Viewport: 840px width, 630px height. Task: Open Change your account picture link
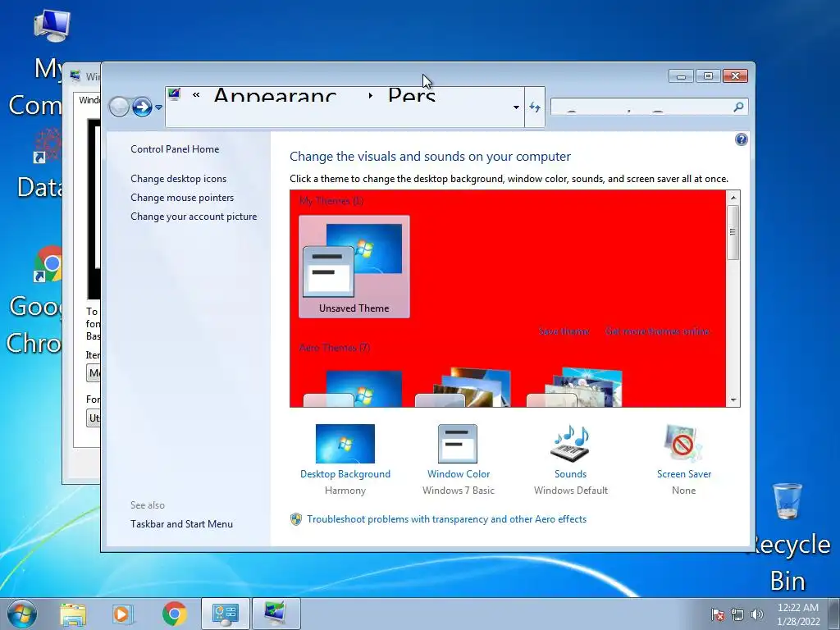[194, 216]
